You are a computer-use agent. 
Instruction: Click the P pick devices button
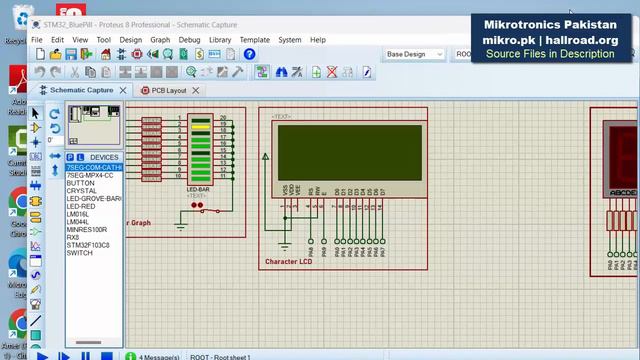70,157
